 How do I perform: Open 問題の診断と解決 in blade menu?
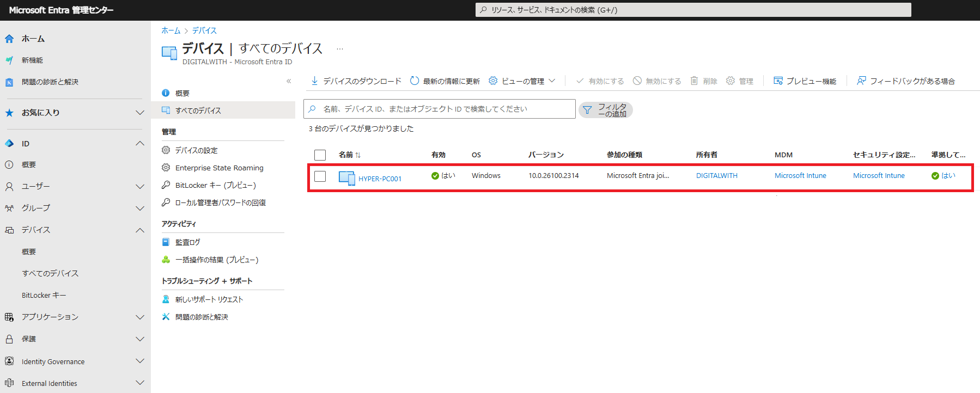click(202, 317)
